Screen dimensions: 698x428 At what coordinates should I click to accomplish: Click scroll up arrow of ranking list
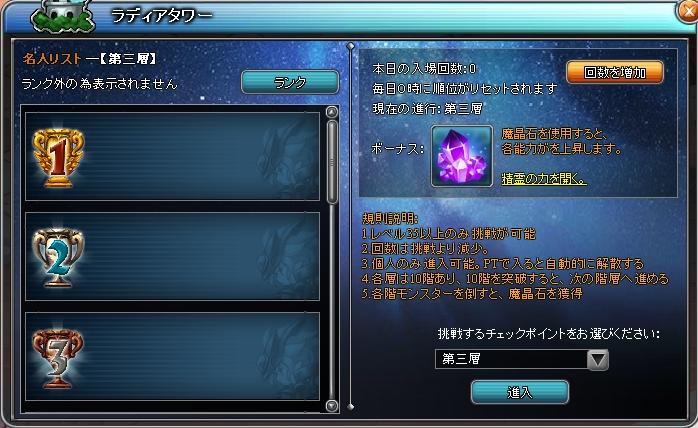(x=332, y=112)
